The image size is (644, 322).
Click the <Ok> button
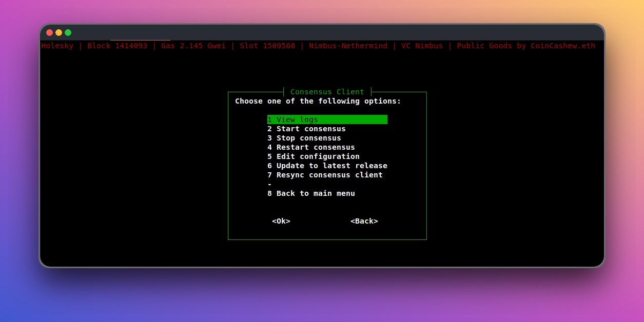point(281,221)
